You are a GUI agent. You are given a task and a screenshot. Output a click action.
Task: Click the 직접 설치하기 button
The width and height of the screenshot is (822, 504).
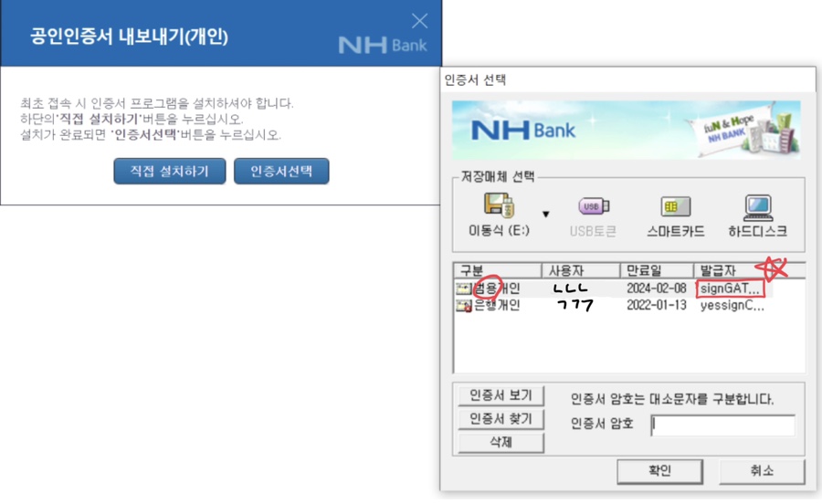click(169, 172)
